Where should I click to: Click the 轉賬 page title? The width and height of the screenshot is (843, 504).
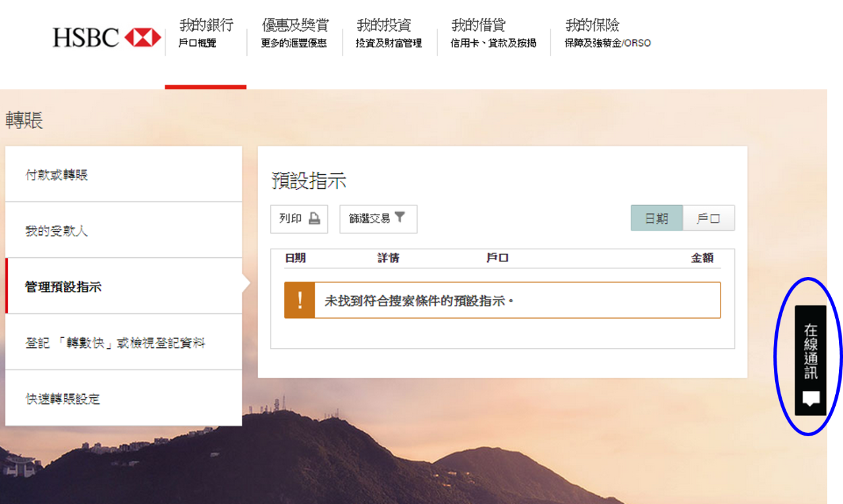click(x=24, y=120)
